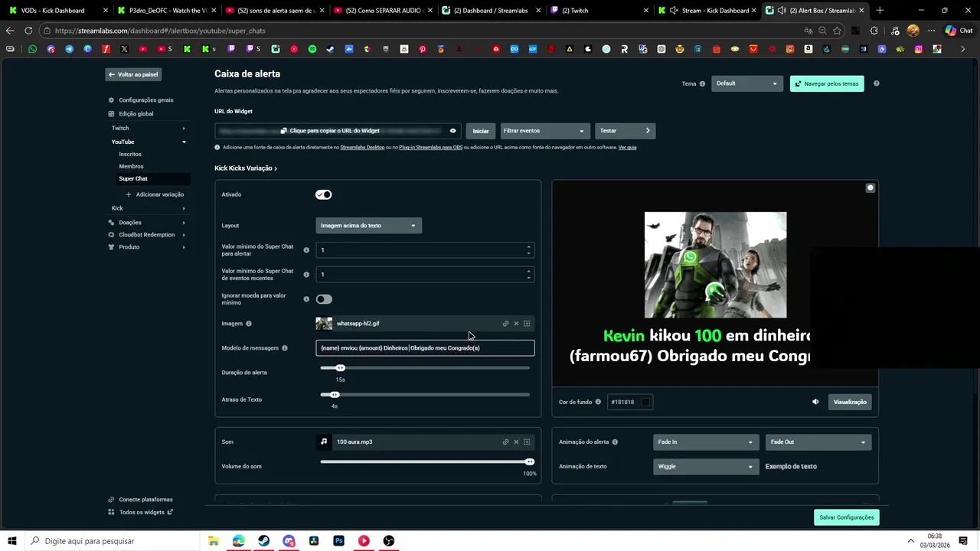This screenshot has width=980, height=551.
Task: Open media gallery grid icon for 100-aura.mp3
Action: (x=527, y=442)
